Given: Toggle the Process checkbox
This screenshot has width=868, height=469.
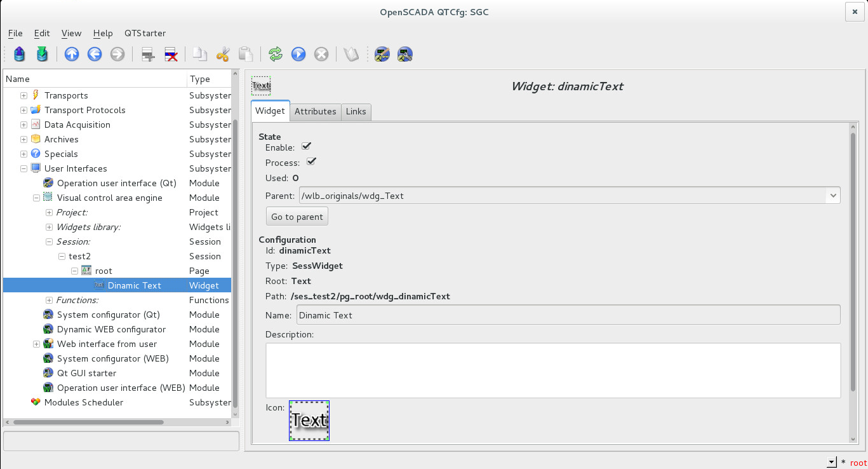Looking at the screenshot, I should pyautogui.click(x=311, y=162).
